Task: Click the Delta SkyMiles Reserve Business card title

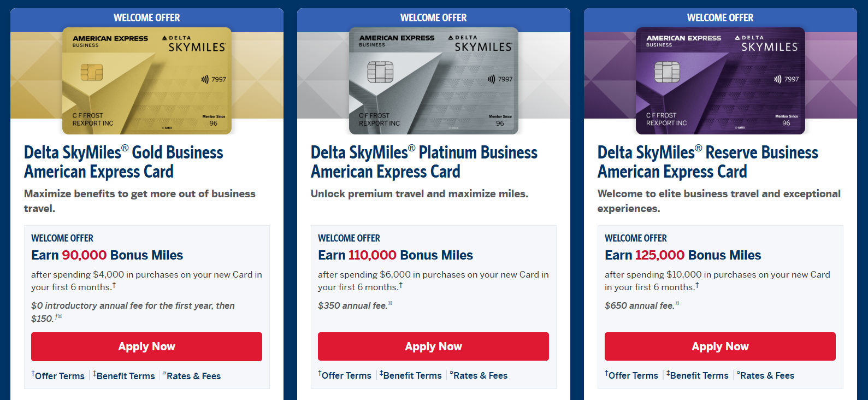Action: (x=707, y=162)
